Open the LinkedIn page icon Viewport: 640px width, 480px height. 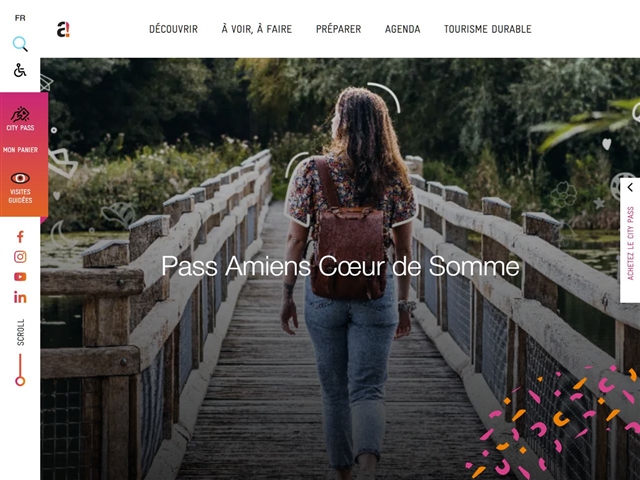point(20,297)
